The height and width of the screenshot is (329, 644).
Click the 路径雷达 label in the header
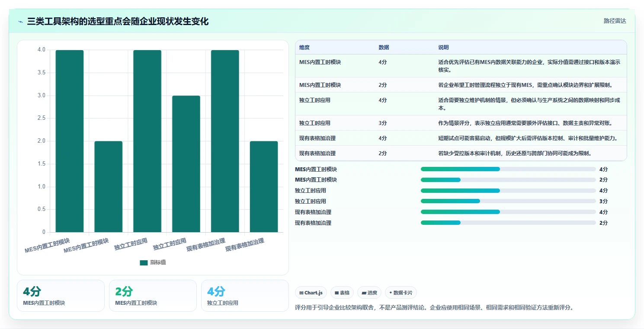615,21
